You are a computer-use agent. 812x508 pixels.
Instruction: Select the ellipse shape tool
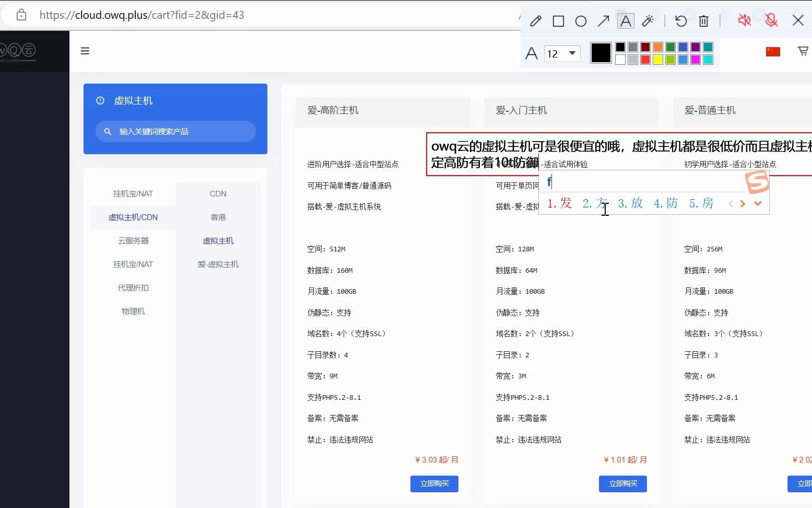[581, 21]
